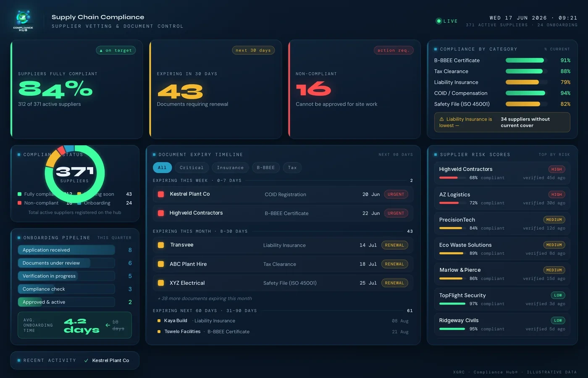Click '34 suppliers without current cover' text
The height and width of the screenshot is (378, 588).
point(525,122)
